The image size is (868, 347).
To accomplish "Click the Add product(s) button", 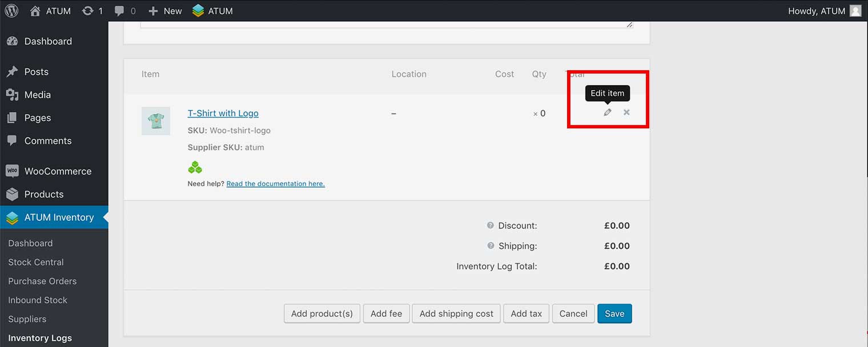I will [x=322, y=313].
